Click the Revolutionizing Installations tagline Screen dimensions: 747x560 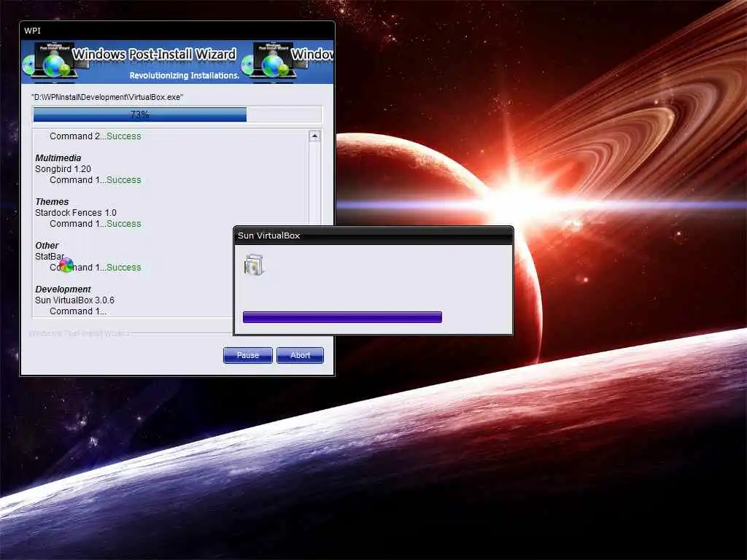pos(184,76)
